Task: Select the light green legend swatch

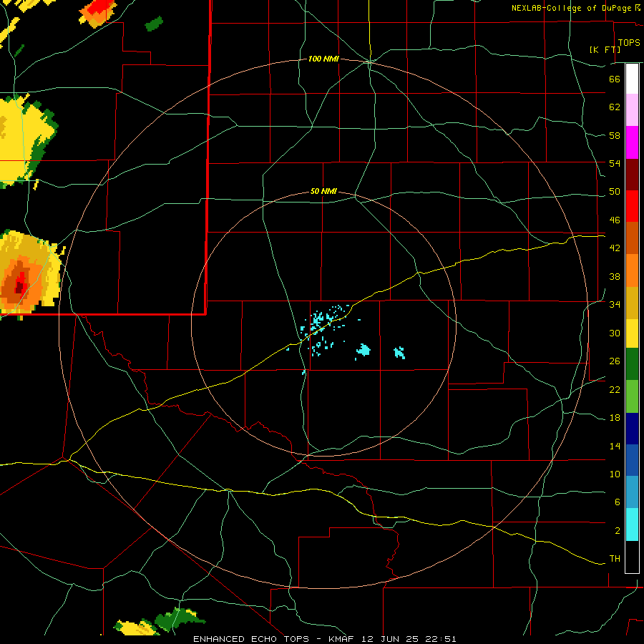Action: click(632, 396)
